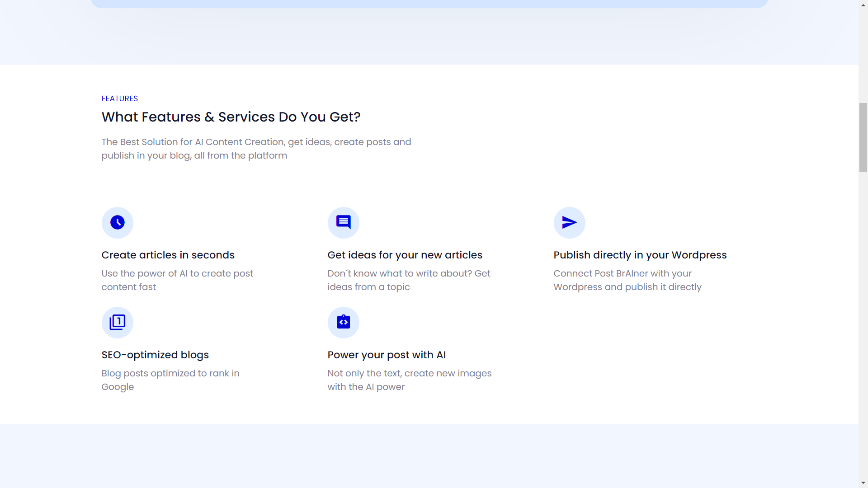Select the Create articles in seconds title
Screen dimensions: 868x488
(168, 255)
